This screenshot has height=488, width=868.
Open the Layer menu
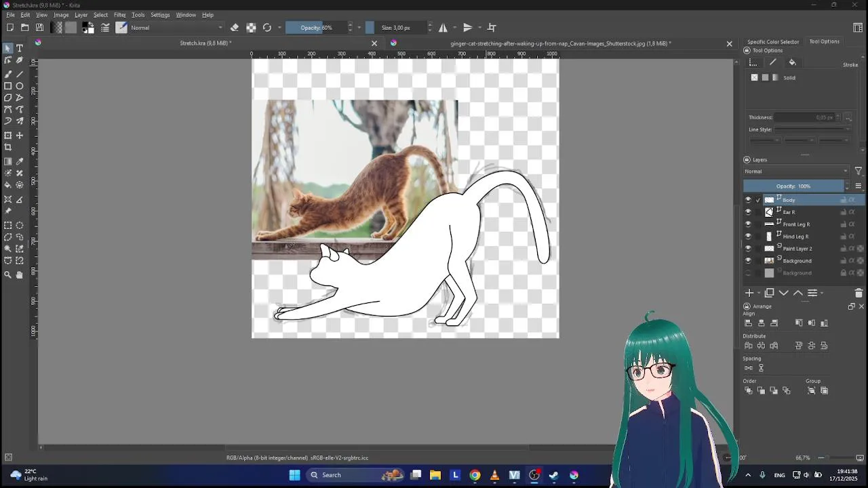tap(81, 15)
